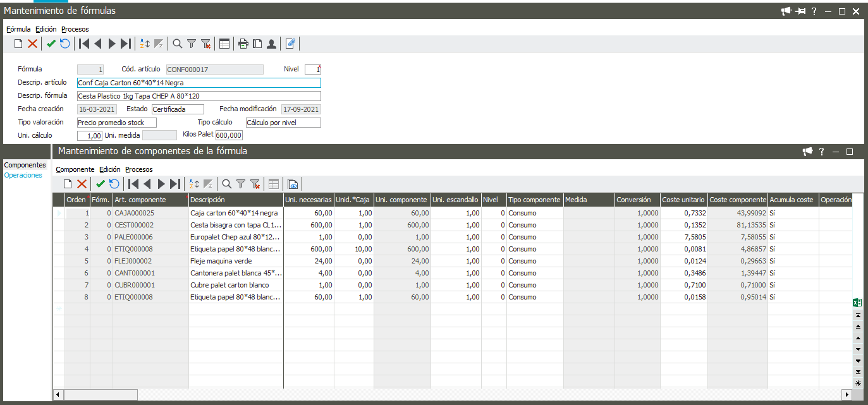Click the Tipo valoración field
This screenshot has width=868, height=405.
tap(116, 123)
